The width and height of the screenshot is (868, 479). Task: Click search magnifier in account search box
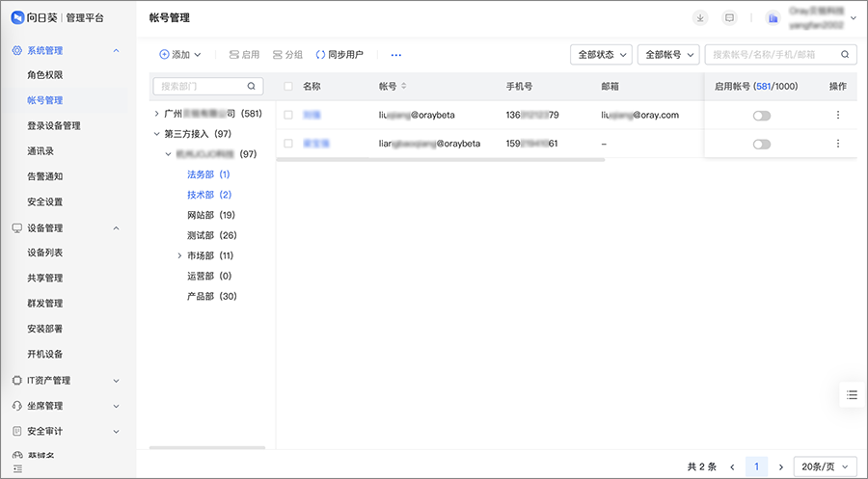tap(845, 54)
